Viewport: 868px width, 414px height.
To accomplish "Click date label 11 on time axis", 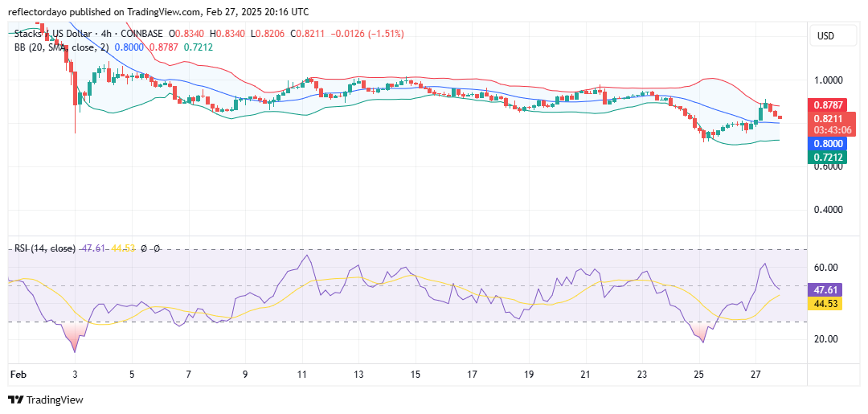I will point(301,374).
